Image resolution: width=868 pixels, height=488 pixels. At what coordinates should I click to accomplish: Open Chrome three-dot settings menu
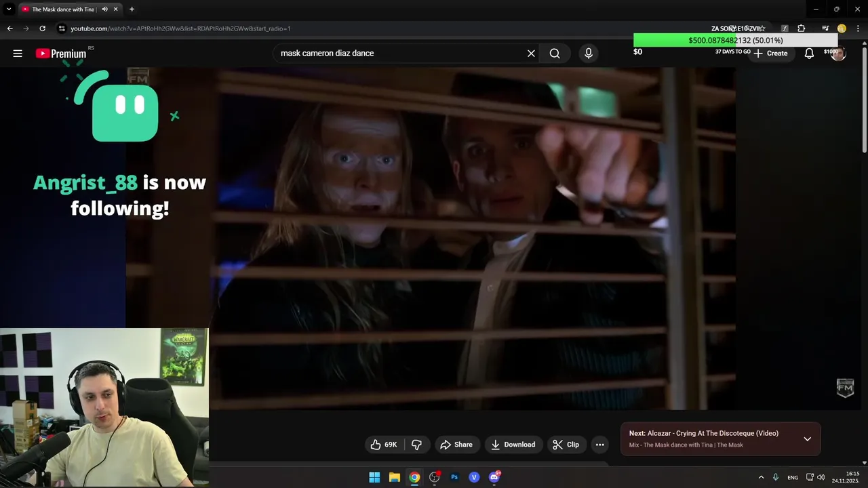[859, 28]
